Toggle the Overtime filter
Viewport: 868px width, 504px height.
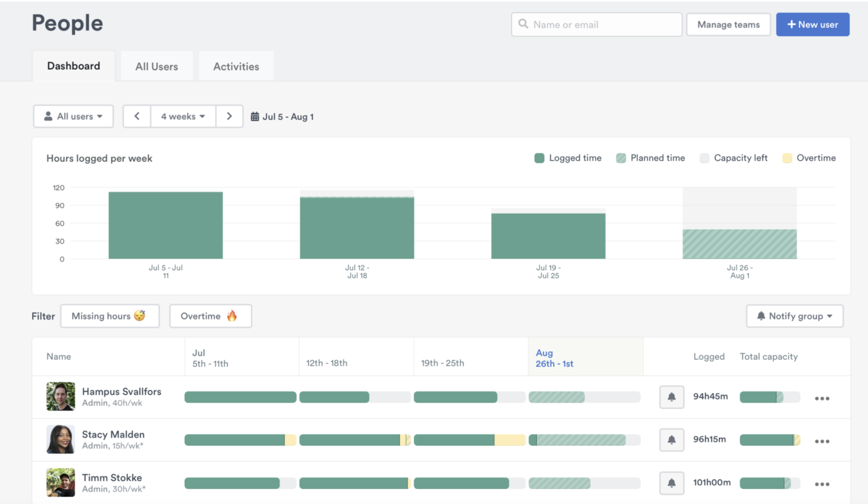click(x=210, y=316)
